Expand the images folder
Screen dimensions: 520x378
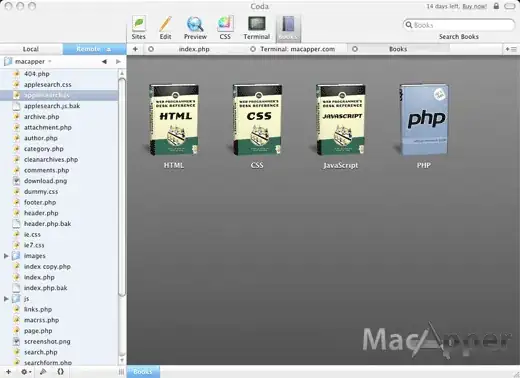pyautogui.click(x=6, y=256)
